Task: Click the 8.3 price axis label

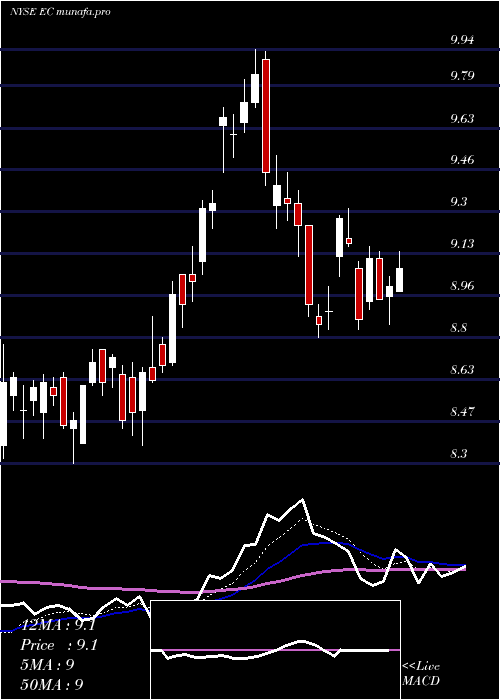Action: click(x=458, y=454)
